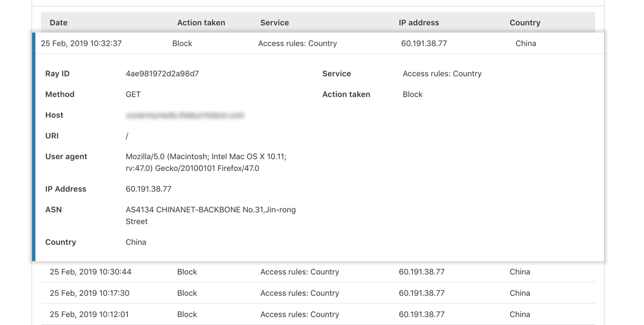Screen dimensions: 644x325
Task: Click the GET method value
Action: coord(133,95)
